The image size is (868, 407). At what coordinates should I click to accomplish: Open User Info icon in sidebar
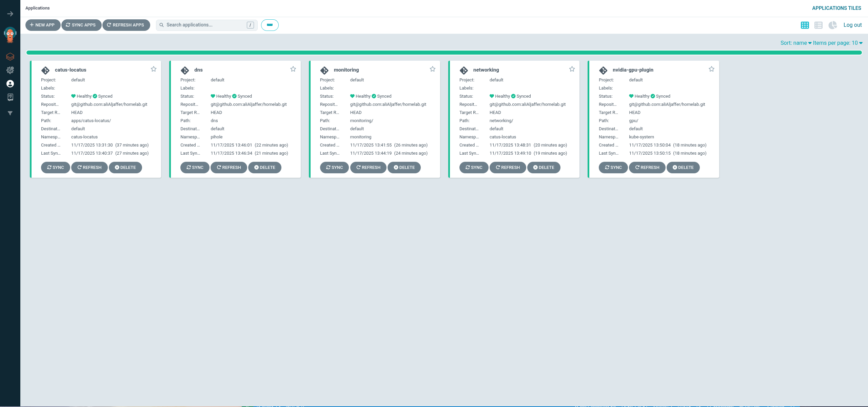click(x=10, y=84)
